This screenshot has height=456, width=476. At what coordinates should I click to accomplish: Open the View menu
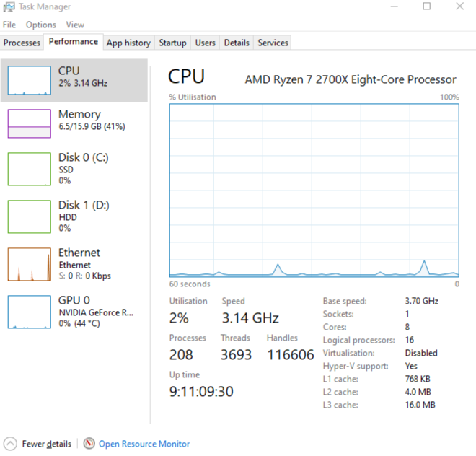click(75, 25)
